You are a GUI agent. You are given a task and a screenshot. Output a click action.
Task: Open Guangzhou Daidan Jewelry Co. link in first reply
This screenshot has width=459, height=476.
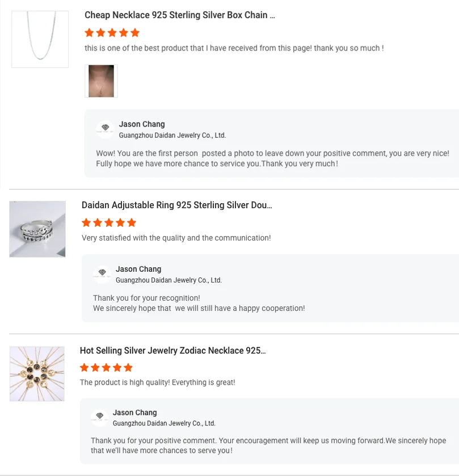172,136
